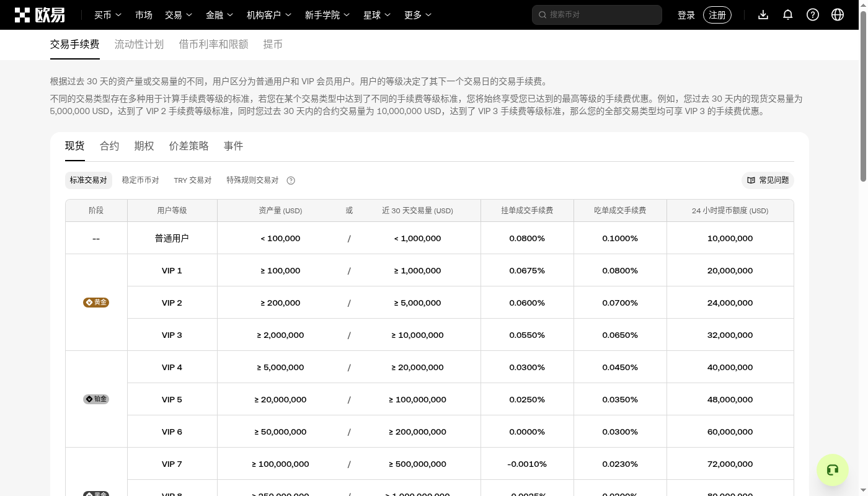Click the 0.0450% taker fee value

tap(621, 368)
